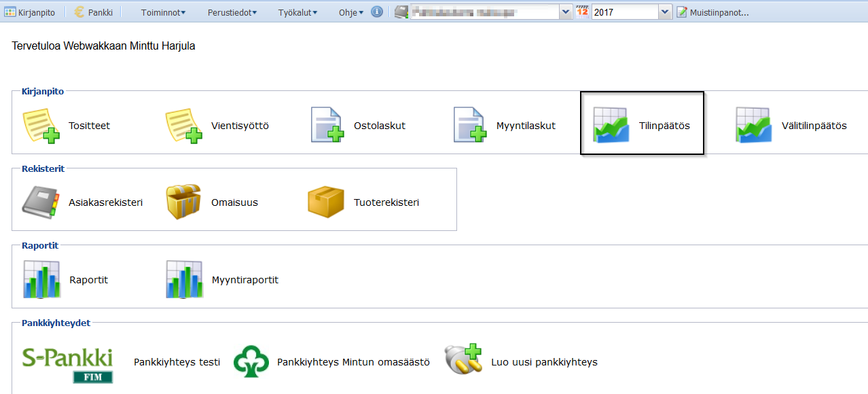Expand the Toiminnot dropdown menu
Image resolution: width=868 pixels, height=394 pixels.
pos(164,12)
